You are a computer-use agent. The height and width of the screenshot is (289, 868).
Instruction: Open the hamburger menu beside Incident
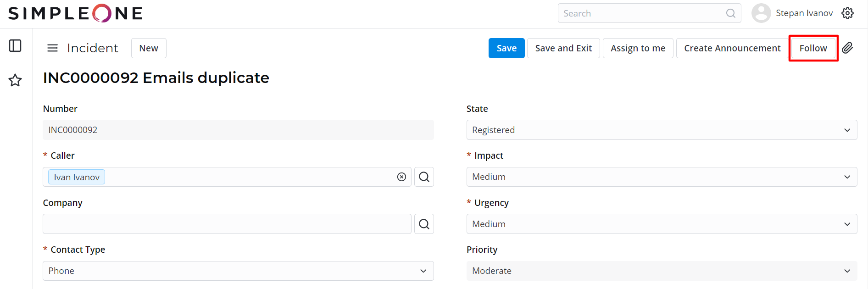pos(53,48)
